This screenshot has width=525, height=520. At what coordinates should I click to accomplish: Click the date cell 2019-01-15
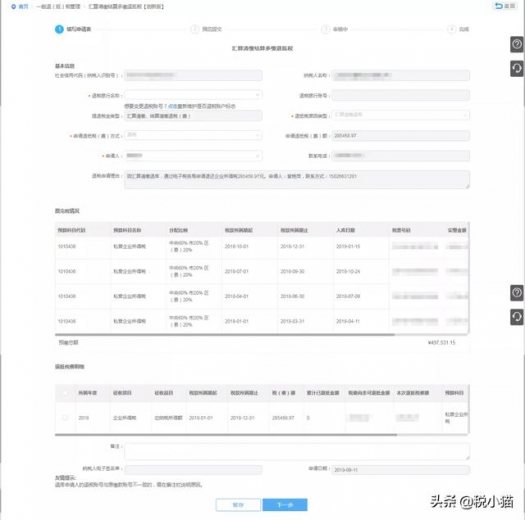click(x=348, y=246)
